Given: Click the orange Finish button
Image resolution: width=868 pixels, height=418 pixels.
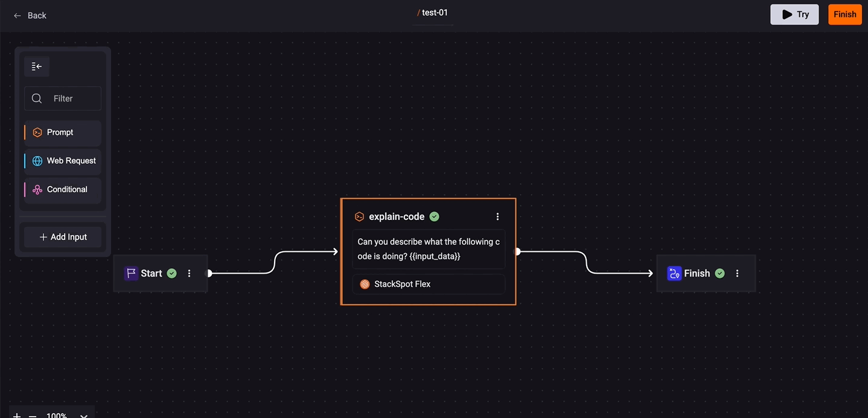Looking at the screenshot, I should coord(844,14).
